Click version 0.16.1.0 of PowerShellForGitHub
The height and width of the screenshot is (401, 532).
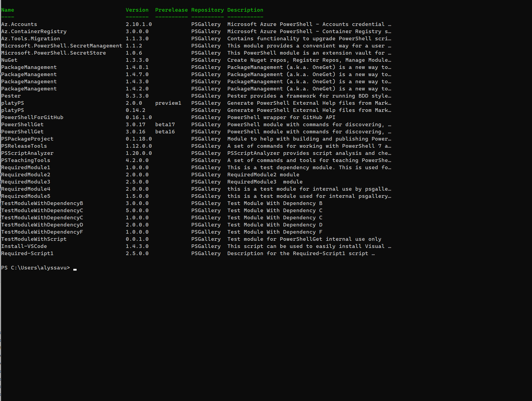(x=139, y=117)
